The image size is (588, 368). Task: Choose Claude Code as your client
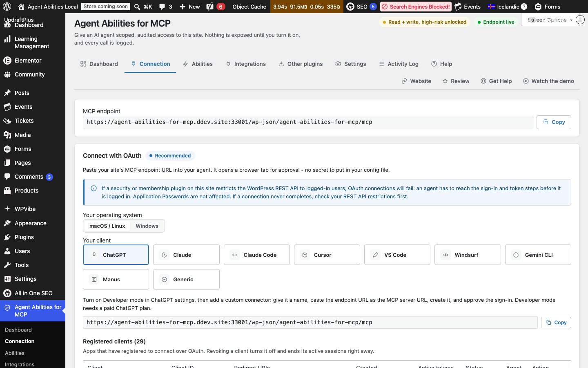click(x=257, y=255)
